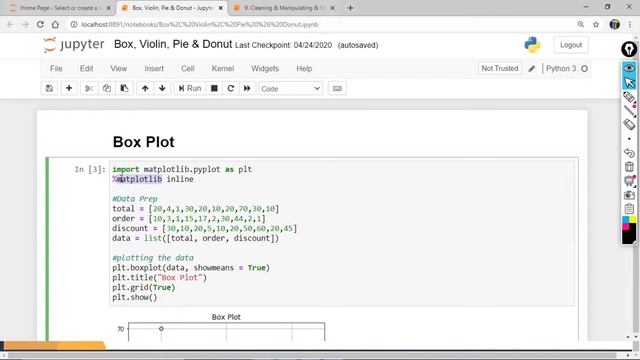Open the Cell menu
Viewport: 640px width, 360px height.
(x=188, y=69)
